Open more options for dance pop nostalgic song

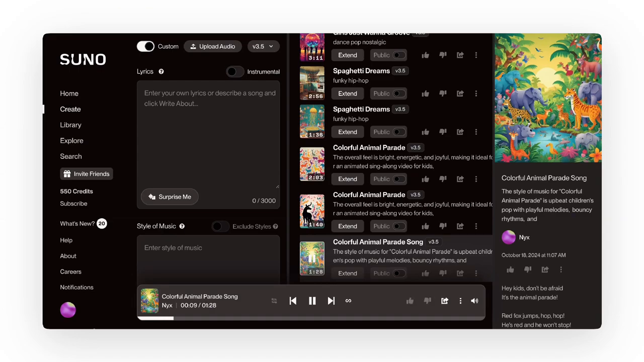click(476, 55)
